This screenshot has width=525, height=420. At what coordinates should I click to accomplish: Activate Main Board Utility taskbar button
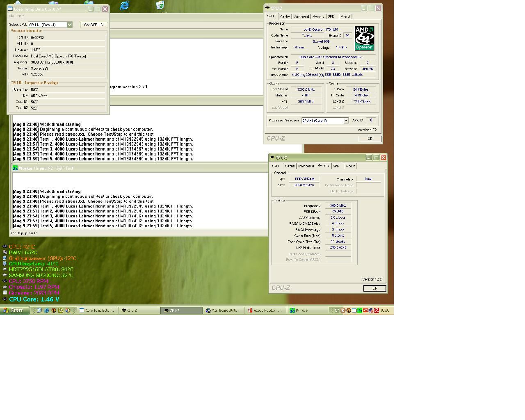pos(224,310)
